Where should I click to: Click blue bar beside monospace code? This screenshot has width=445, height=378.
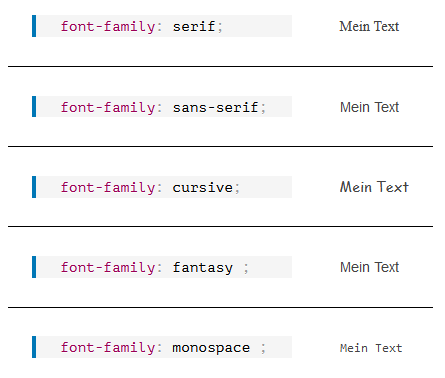34,347
